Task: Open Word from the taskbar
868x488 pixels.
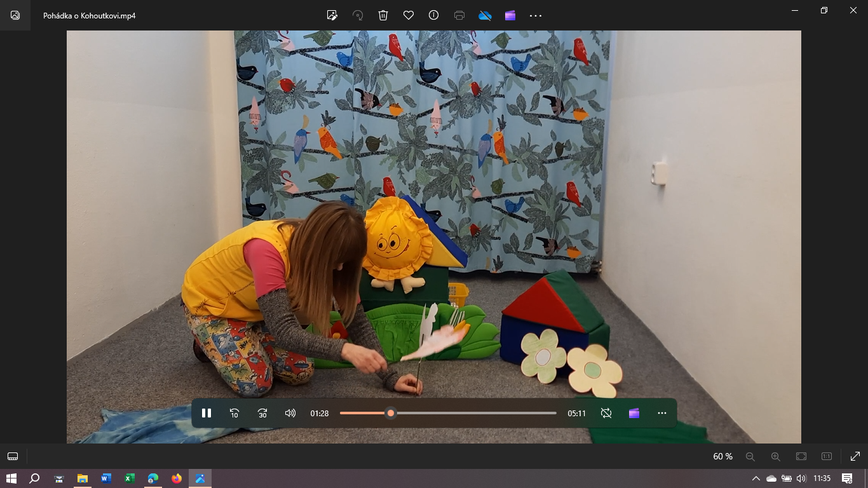Action: (x=105, y=478)
